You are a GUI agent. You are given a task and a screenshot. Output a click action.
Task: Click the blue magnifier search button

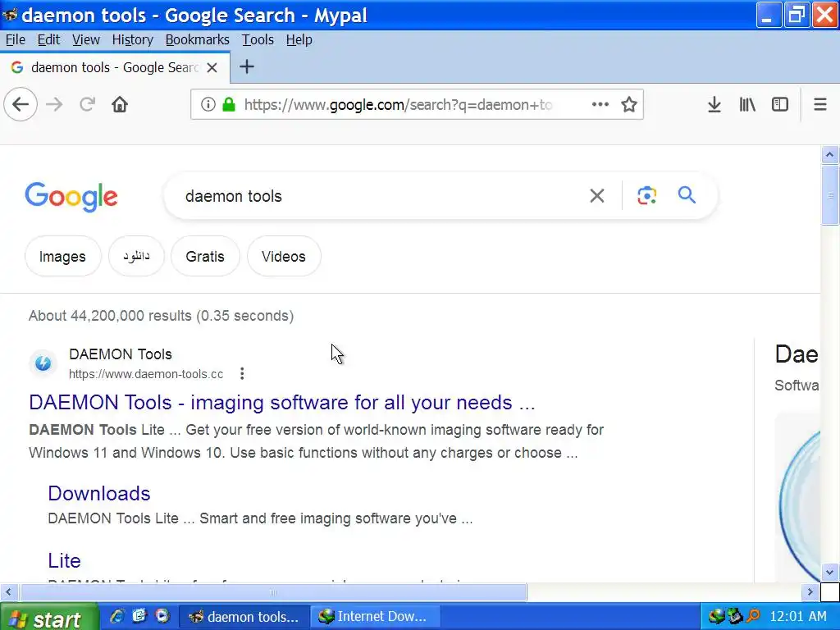687,195
